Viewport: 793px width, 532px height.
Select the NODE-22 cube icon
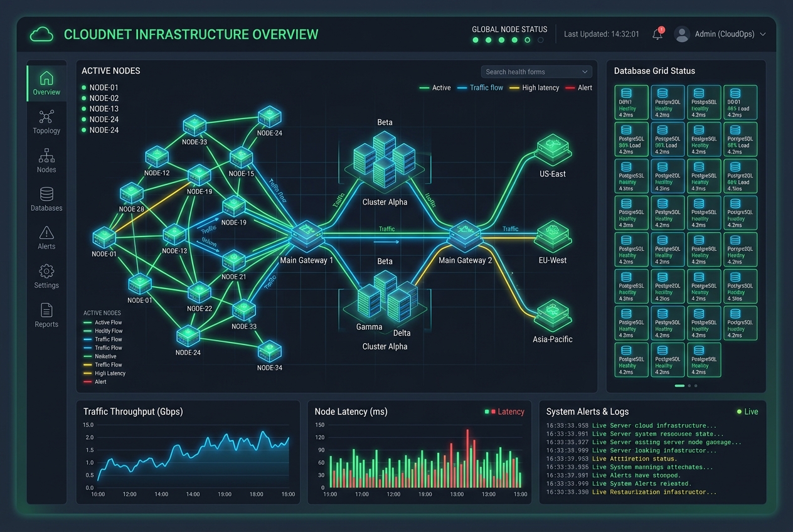click(x=200, y=292)
